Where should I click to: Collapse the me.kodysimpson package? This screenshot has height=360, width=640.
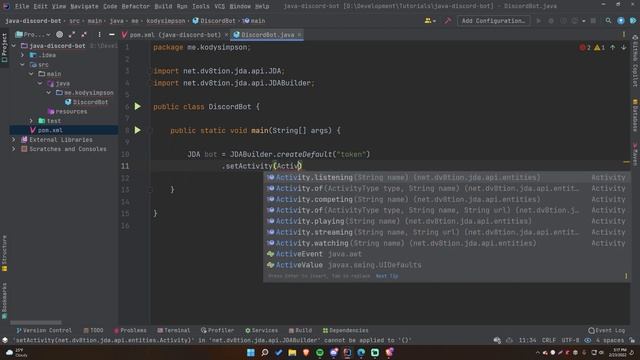coord(49,93)
